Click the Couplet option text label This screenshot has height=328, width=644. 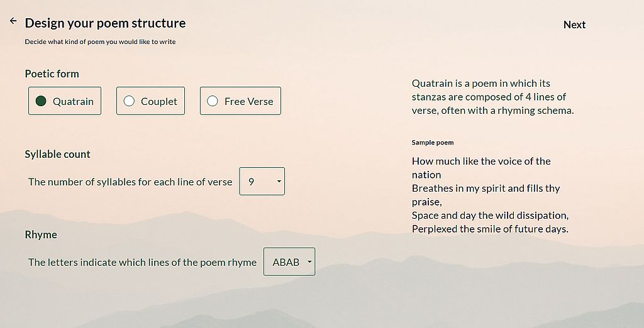(159, 101)
